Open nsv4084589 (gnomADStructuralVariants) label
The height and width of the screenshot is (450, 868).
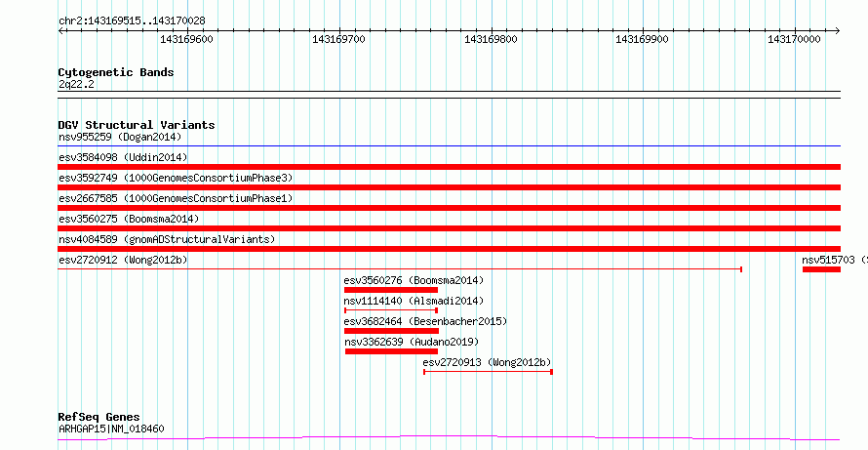coord(167,239)
